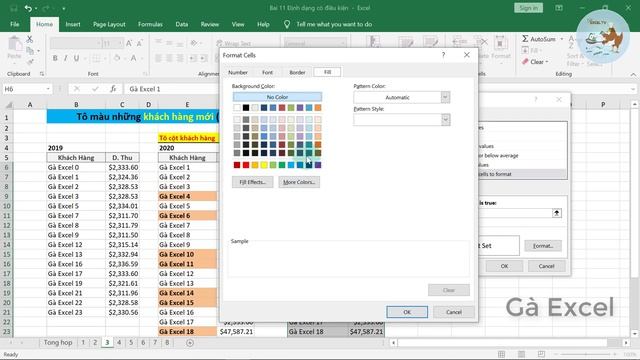
Task: Open the Name Box dropdown arrow
Action: tap(48, 89)
